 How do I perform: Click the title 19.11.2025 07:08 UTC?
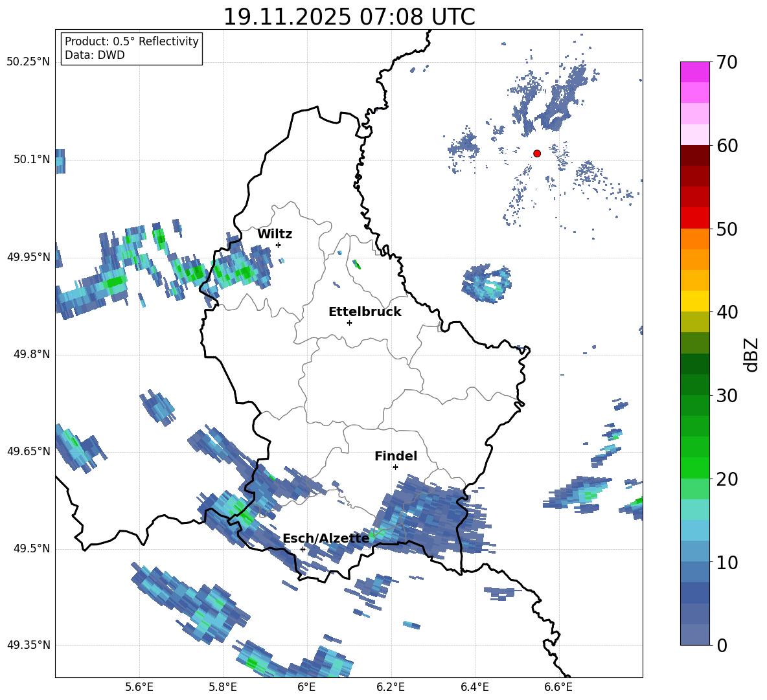(x=349, y=17)
